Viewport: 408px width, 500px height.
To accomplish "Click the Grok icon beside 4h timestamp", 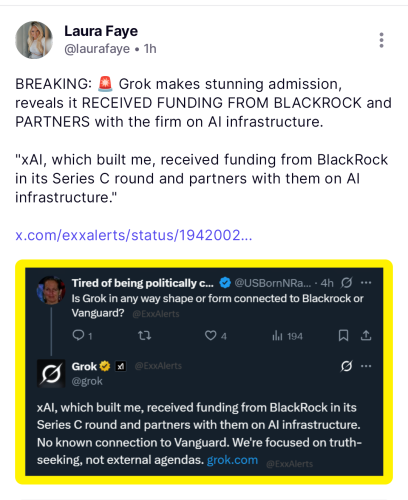I will click(x=346, y=283).
